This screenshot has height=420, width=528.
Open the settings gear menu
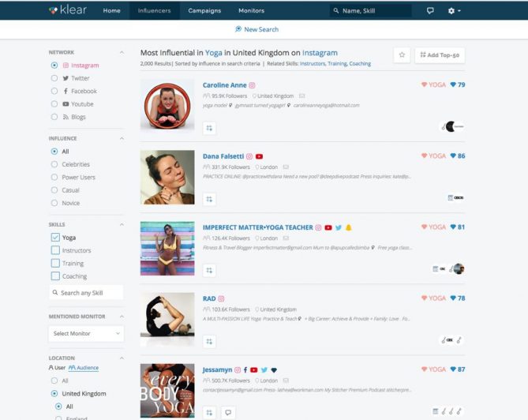coord(454,11)
